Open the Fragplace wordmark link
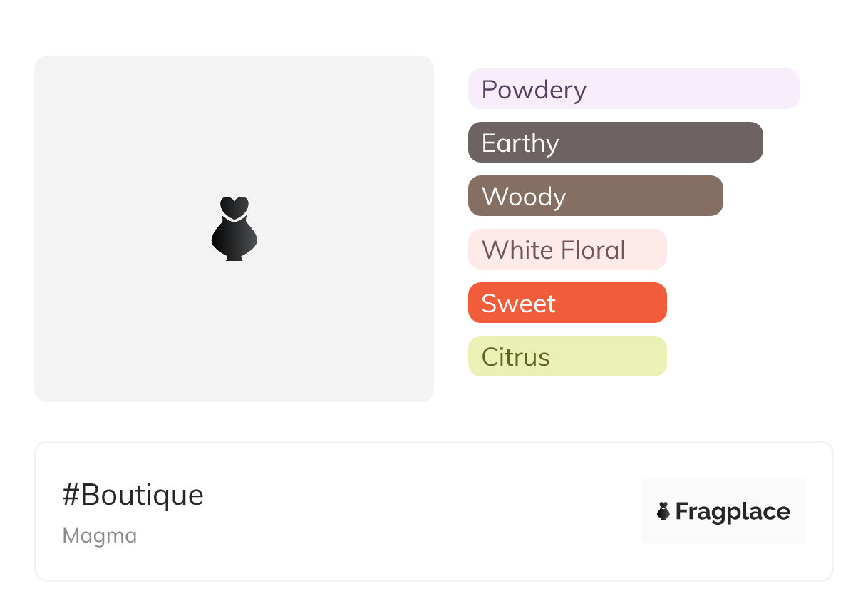 click(733, 512)
